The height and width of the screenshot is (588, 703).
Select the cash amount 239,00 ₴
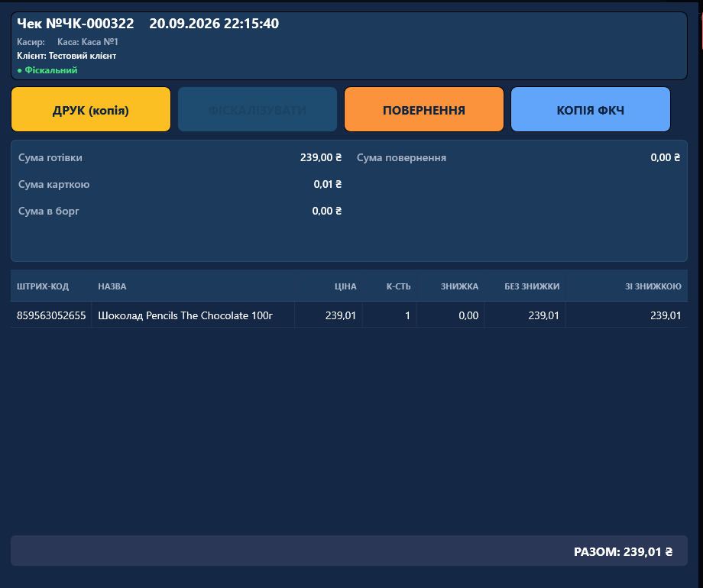(321, 158)
